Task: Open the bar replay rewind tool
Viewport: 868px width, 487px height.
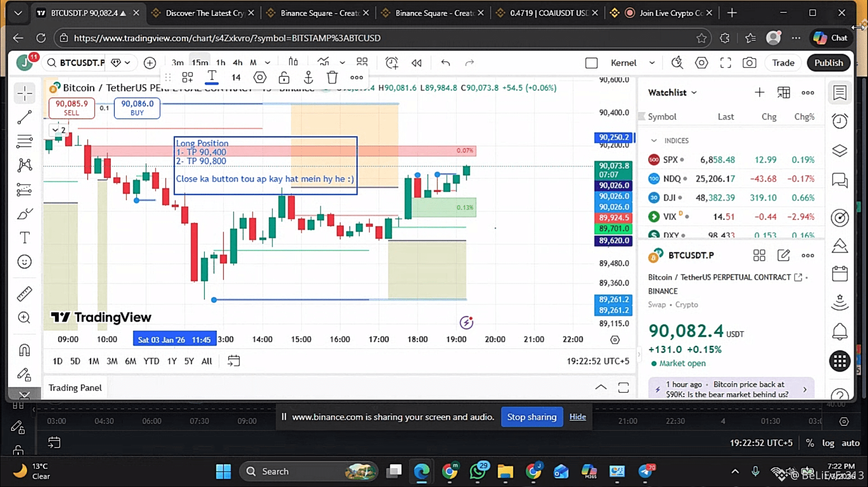Action: pyautogui.click(x=416, y=63)
